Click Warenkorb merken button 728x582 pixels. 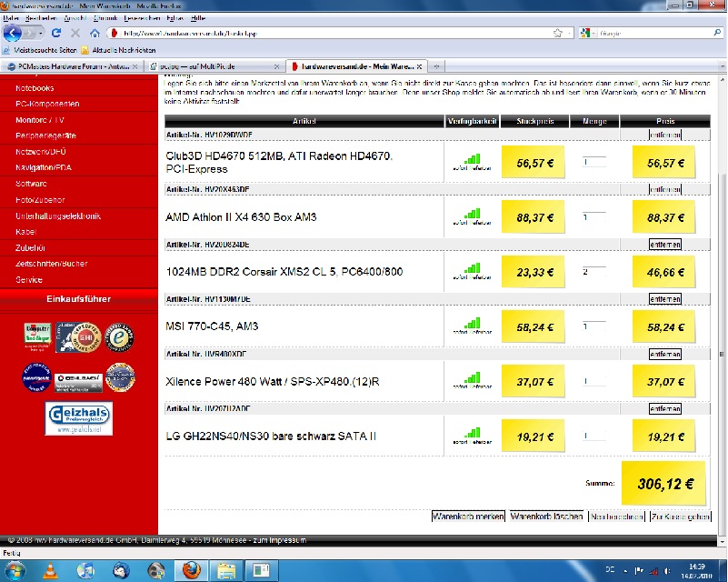pos(468,516)
